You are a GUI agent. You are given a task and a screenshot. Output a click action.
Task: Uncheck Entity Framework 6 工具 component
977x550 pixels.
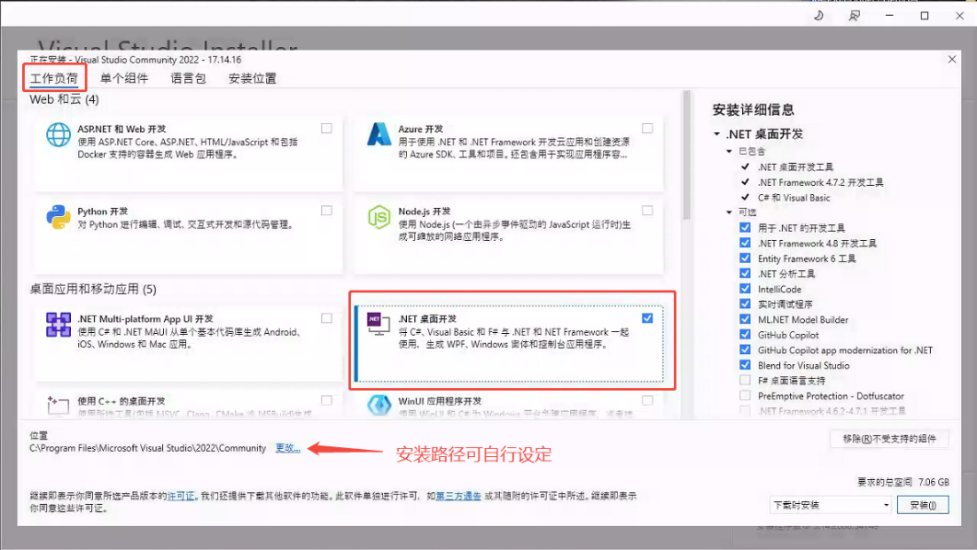tap(745, 258)
